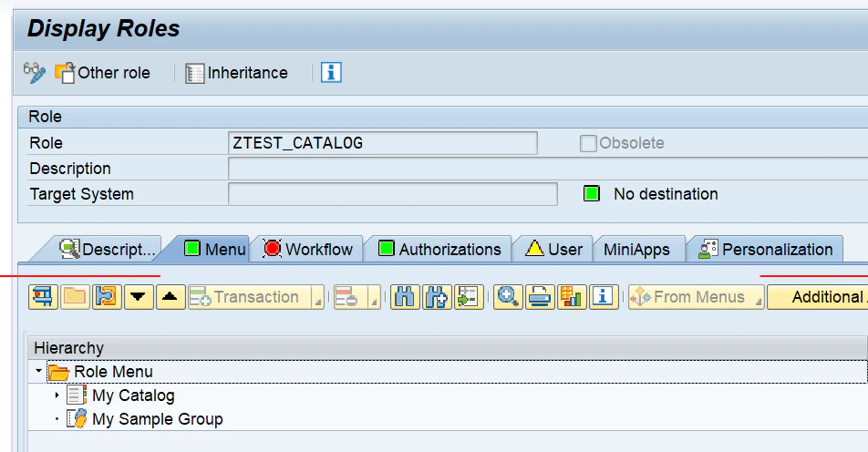Click the Inheritance list icon
Image resolution: width=868 pixels, height=452 pixels.
pyautogui.click(x=195, y=74)
